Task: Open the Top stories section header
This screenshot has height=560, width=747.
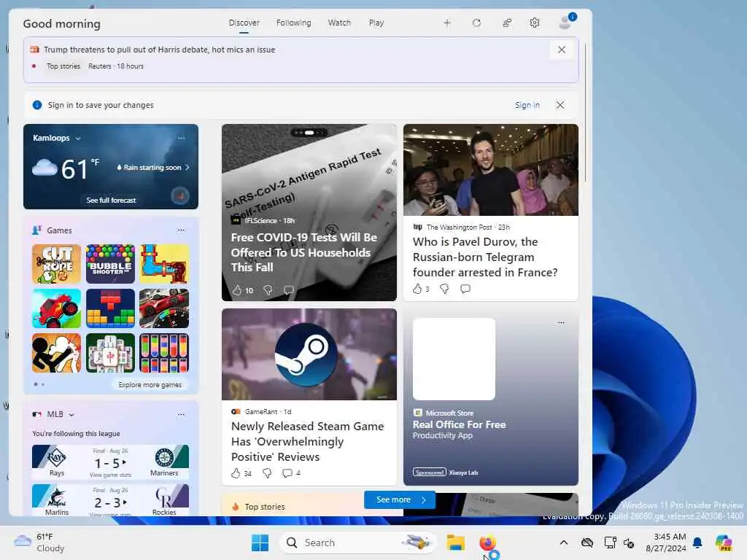Action: [265, 507]
